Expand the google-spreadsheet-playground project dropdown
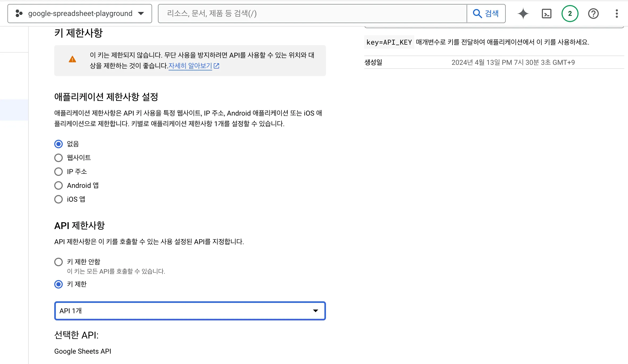 141,14
